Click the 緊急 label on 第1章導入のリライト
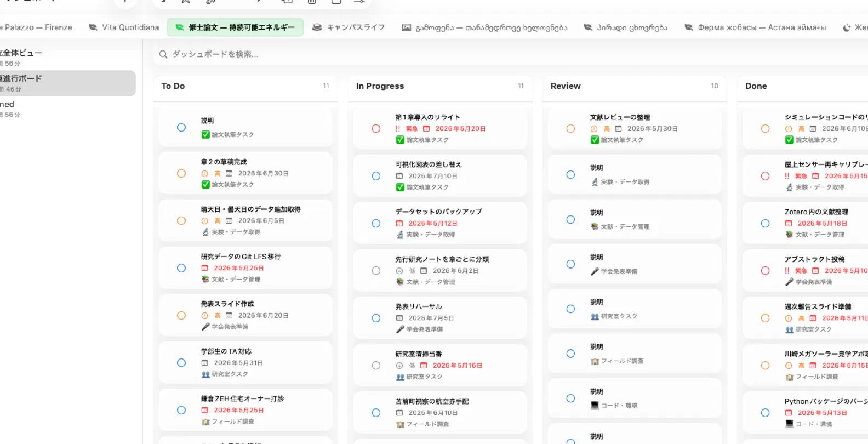 (x=412, y=129)
